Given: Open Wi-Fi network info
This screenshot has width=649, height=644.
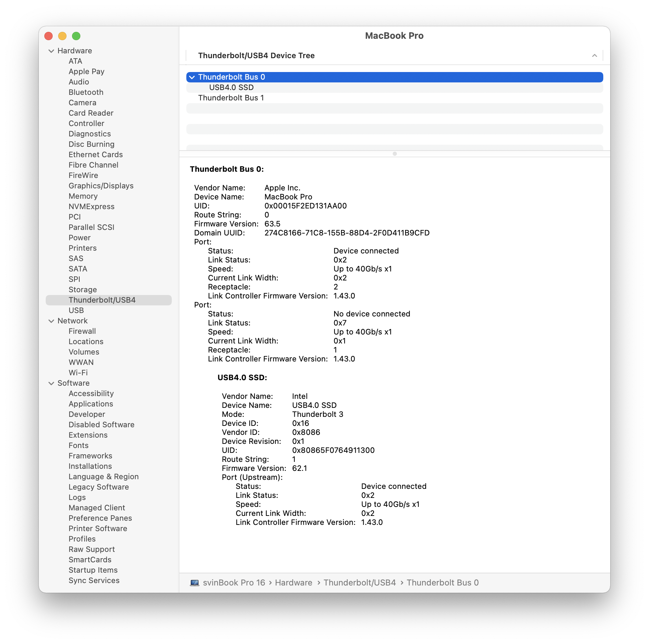Looking at the screenshot, I should pyautogui.click(x=78, y=373).
